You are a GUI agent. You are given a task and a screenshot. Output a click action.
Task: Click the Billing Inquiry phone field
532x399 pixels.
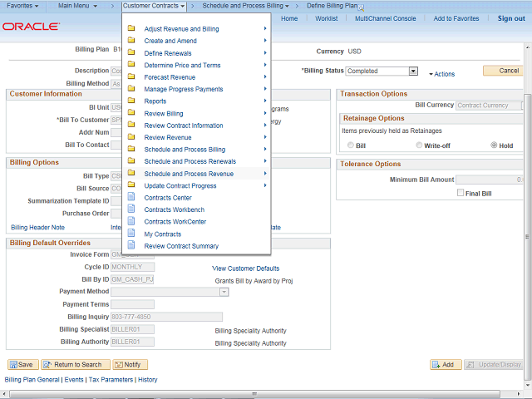(x=166, y=317)
